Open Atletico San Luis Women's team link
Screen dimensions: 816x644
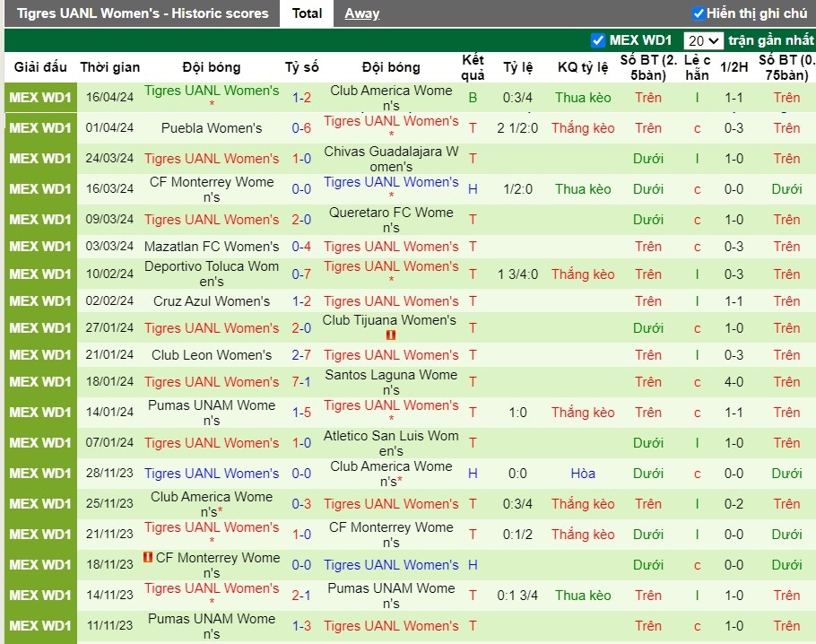(391, 443)
